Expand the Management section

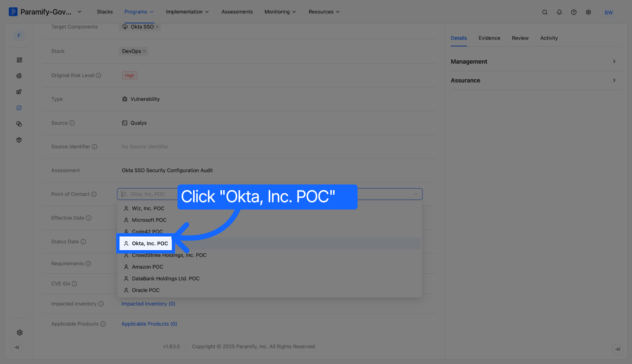point(535,61)
